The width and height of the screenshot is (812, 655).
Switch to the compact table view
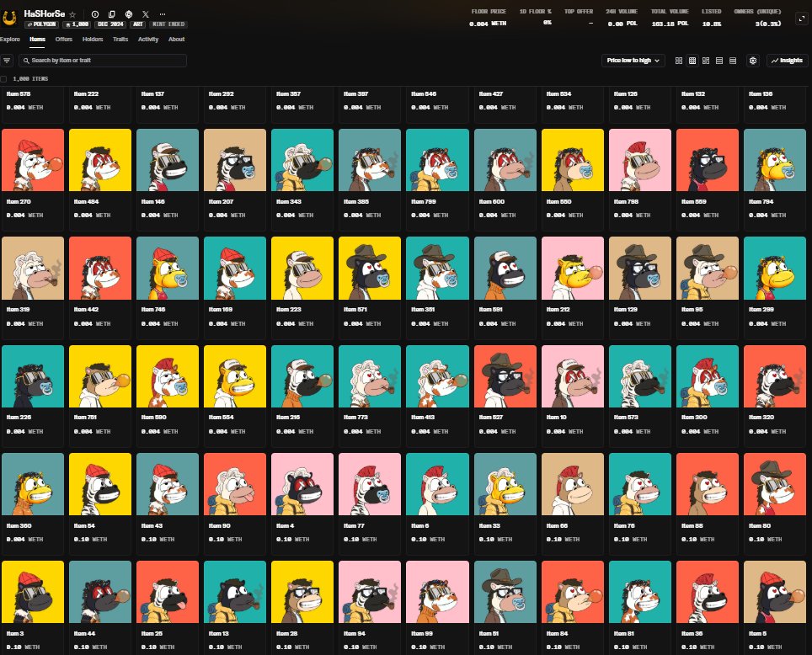coord(732,61)
